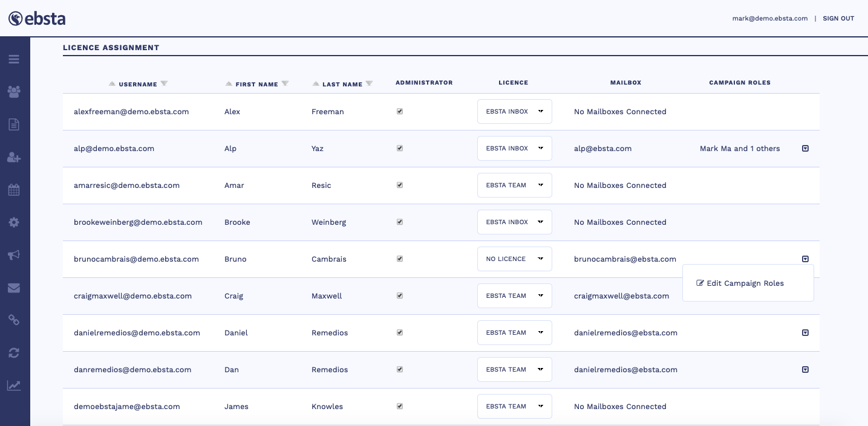Open the envelope mail icon in sidebar

tap(14, 288)
